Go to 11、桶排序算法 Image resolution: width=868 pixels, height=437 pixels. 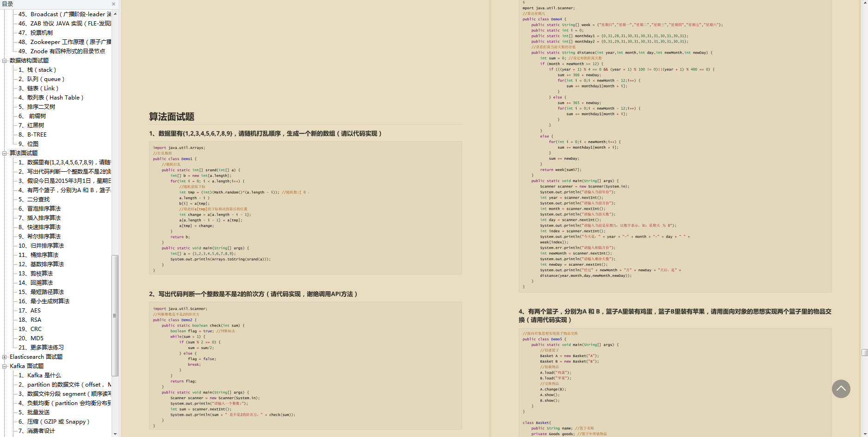(38, 255)
